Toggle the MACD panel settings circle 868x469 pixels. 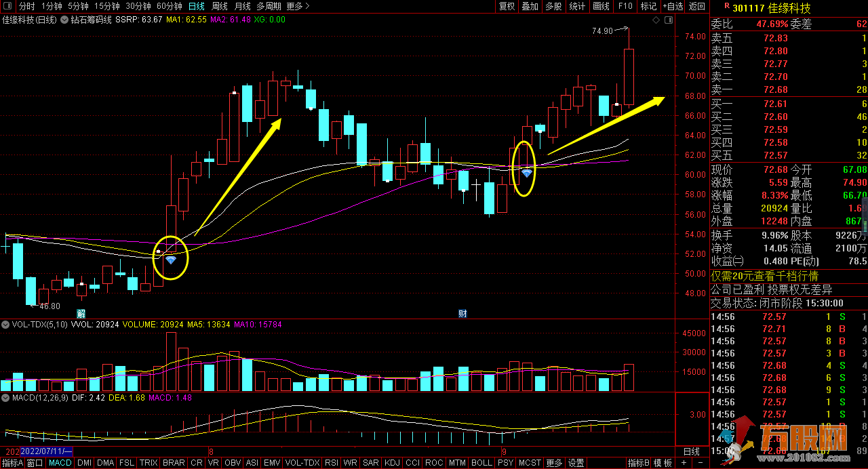(6, 398)
